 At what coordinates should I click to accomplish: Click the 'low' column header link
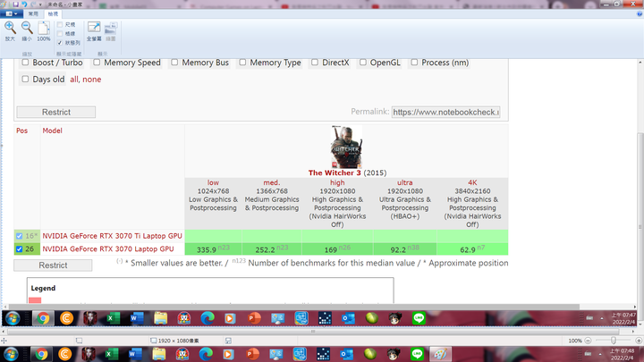coord(213,182)
